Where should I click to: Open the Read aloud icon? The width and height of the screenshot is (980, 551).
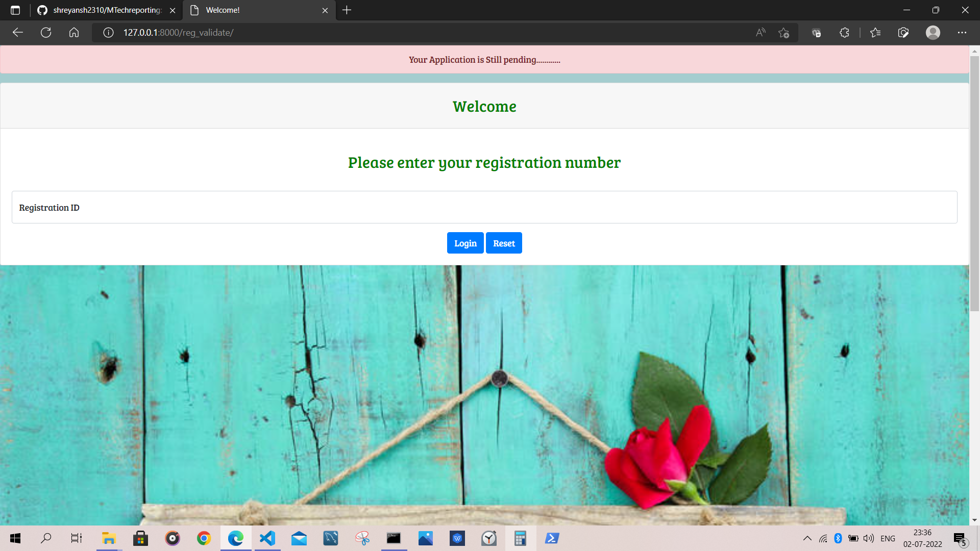click(x=761, y=33)
